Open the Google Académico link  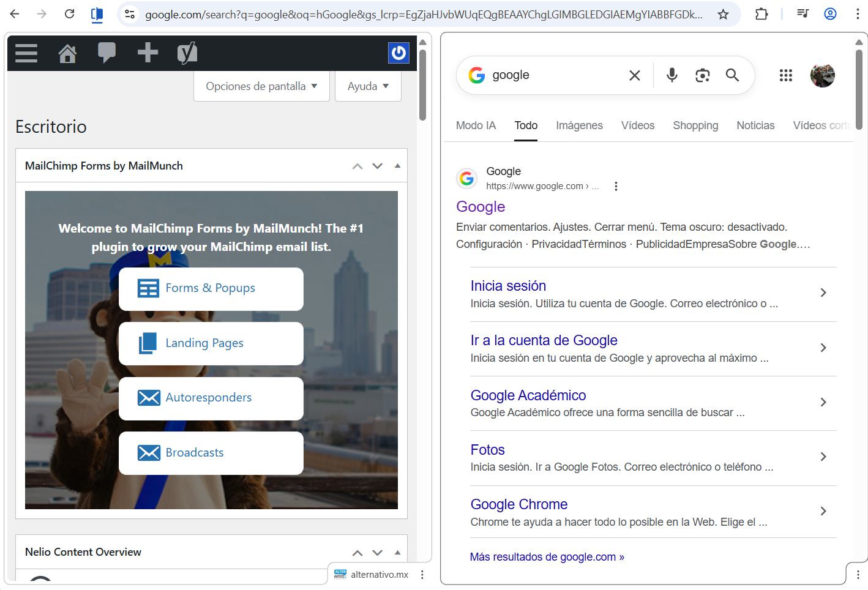tap(528, 395)
